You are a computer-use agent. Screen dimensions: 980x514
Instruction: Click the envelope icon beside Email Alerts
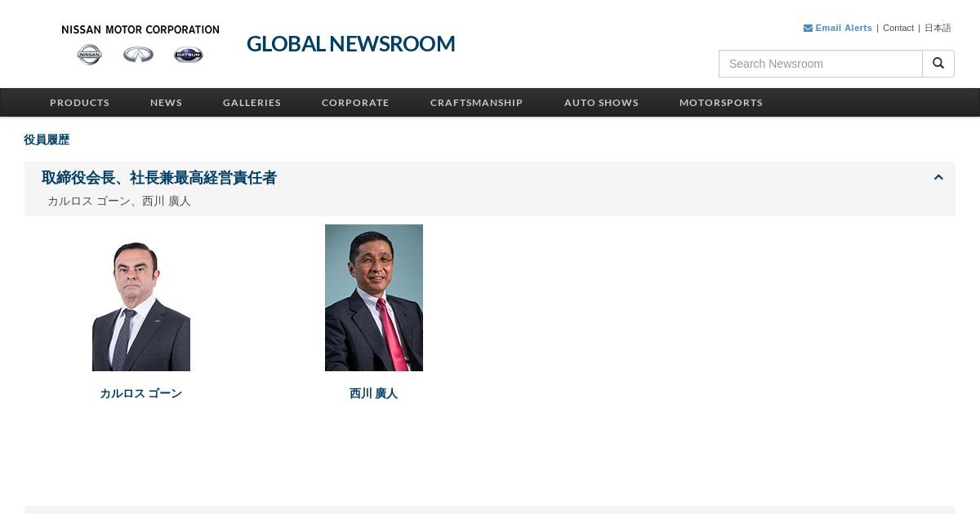click(x=808, y=28)
